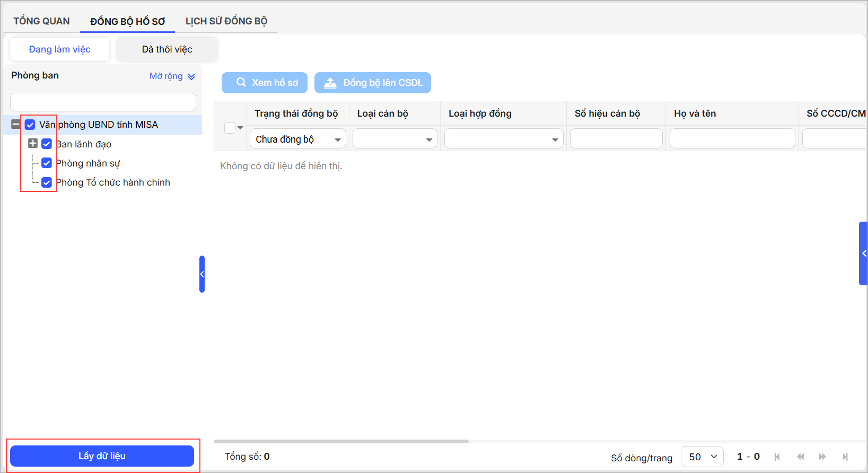Switch to the TỔNG QUAN tab
This screenshot has height=473, width=868.
[x=41, y=21]
